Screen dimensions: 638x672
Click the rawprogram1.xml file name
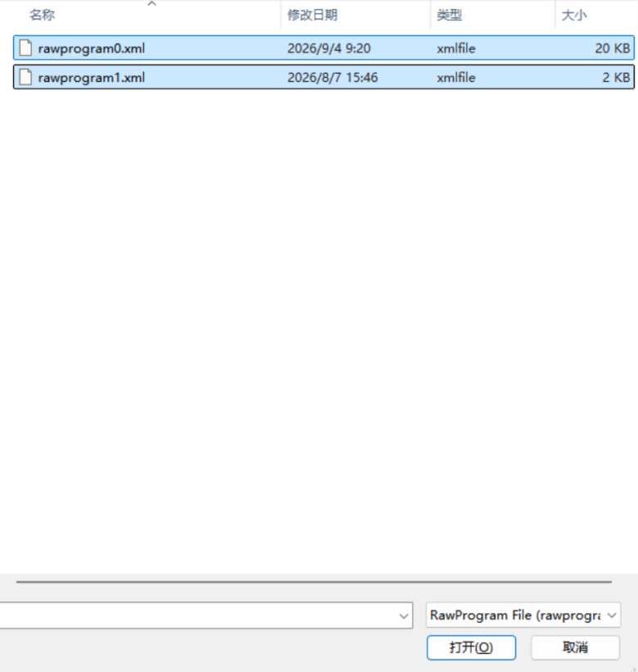pos(91,78)
